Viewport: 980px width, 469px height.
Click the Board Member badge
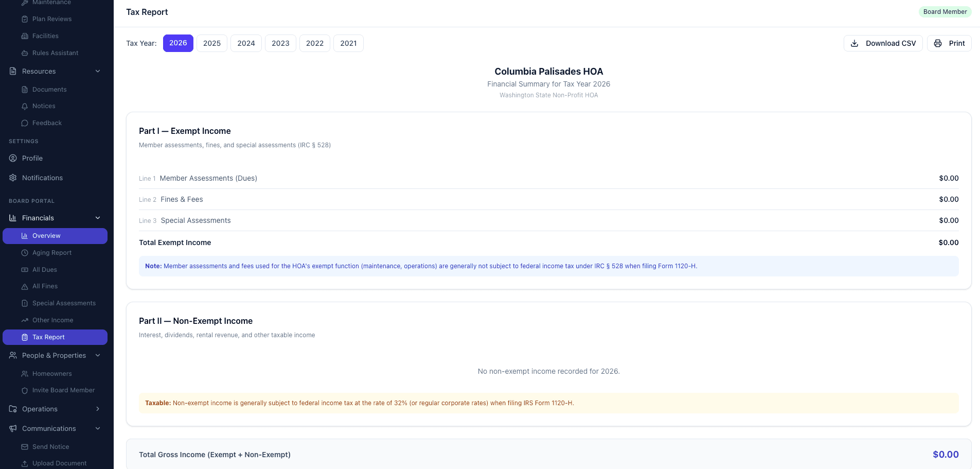[x=945, y=12]
